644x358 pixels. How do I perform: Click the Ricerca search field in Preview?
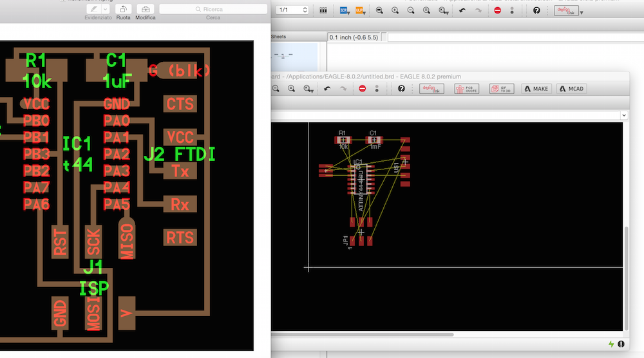(213, 9)
